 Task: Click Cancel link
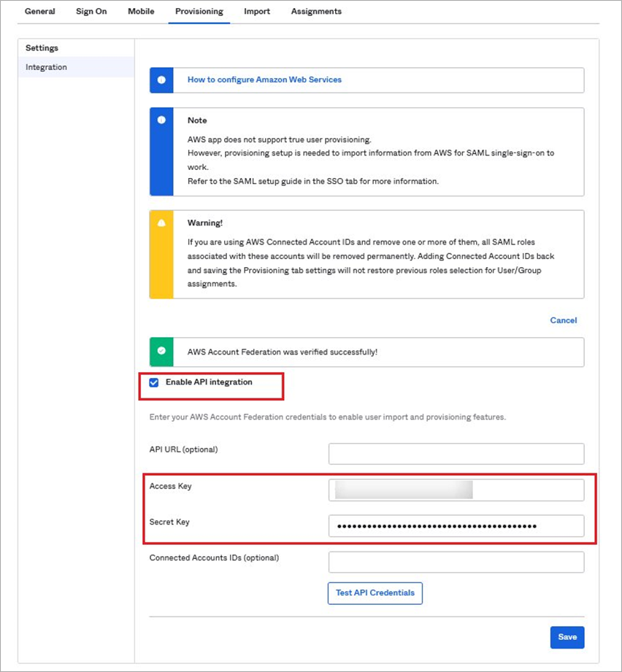point(564,320)
